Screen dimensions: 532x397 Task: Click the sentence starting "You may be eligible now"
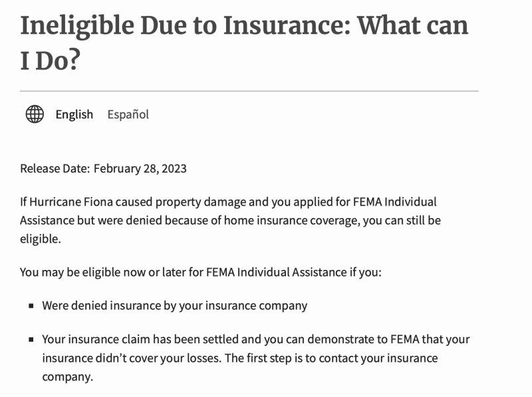coord(200,272)
